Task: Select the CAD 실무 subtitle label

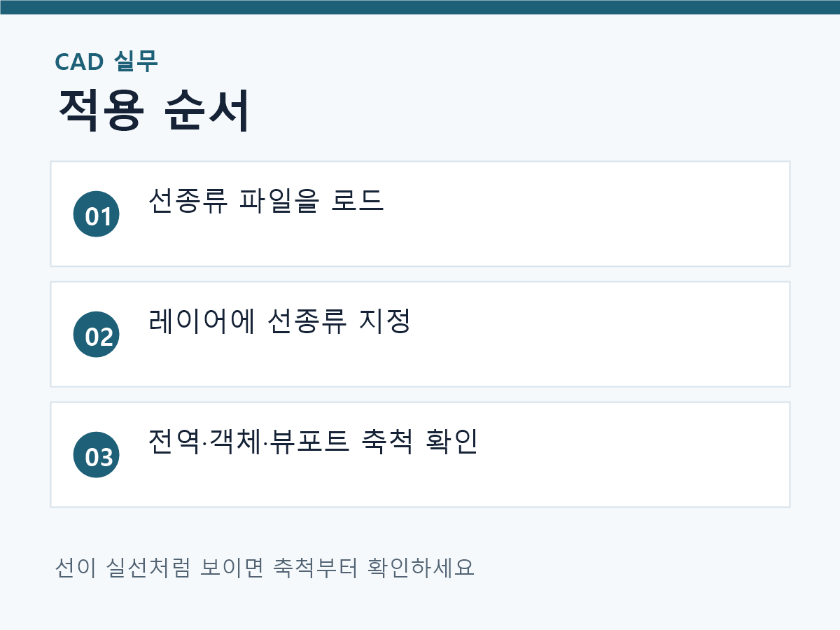Action: click(106, 62)
